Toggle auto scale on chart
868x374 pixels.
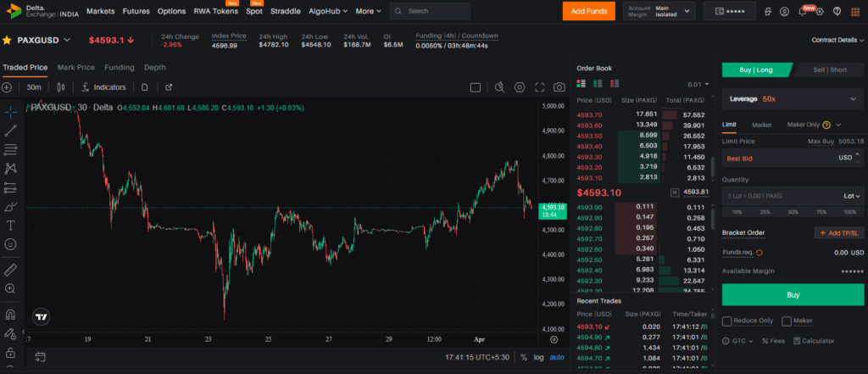(x=557, y=357)
